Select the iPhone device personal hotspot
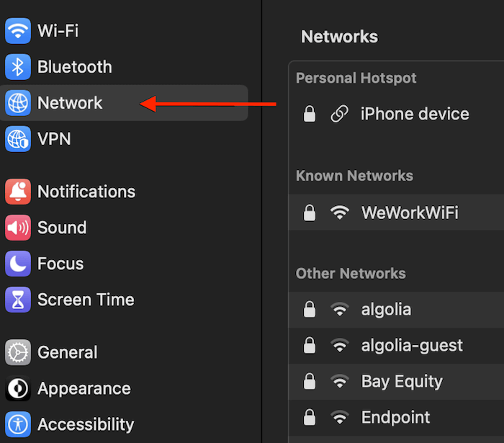 click(x=414, y=114)
